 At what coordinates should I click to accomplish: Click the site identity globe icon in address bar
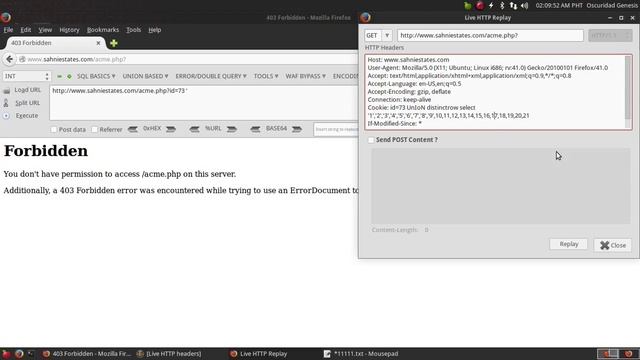[22, 59]
